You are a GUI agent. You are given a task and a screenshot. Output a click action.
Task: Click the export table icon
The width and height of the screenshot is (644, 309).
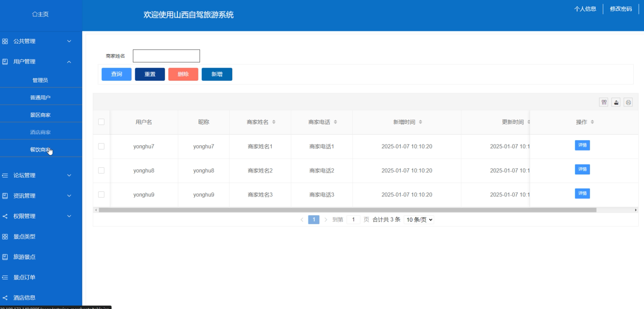[x=616, y=102]
